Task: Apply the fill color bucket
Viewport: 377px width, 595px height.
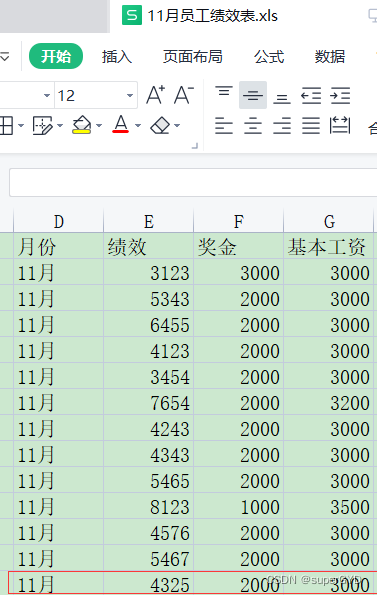Action: point(82,125)
